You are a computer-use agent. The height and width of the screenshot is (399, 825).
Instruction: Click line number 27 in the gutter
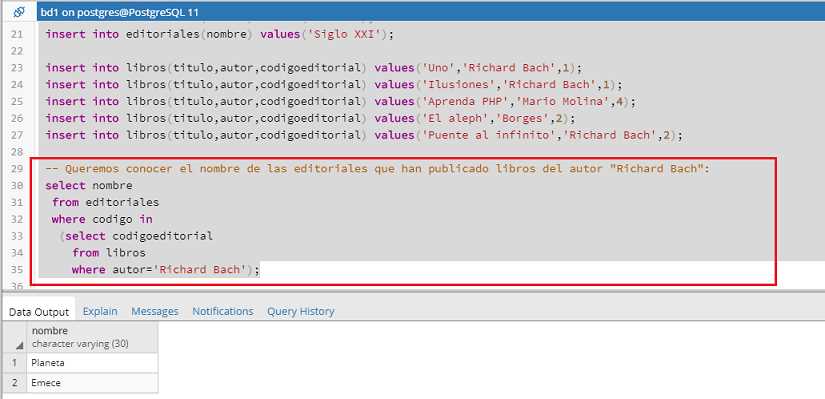click(17, 135)
